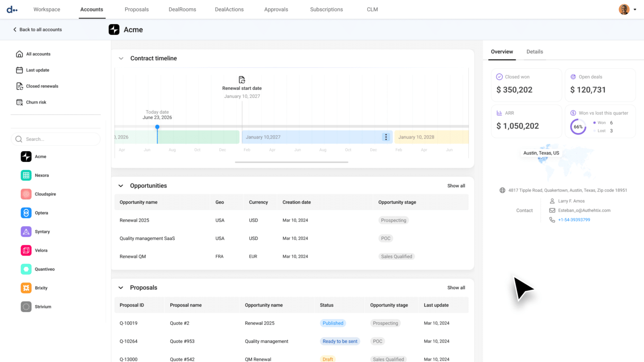Collapse the Opportunities section
The image size is (644, 362).
[121, 185]
